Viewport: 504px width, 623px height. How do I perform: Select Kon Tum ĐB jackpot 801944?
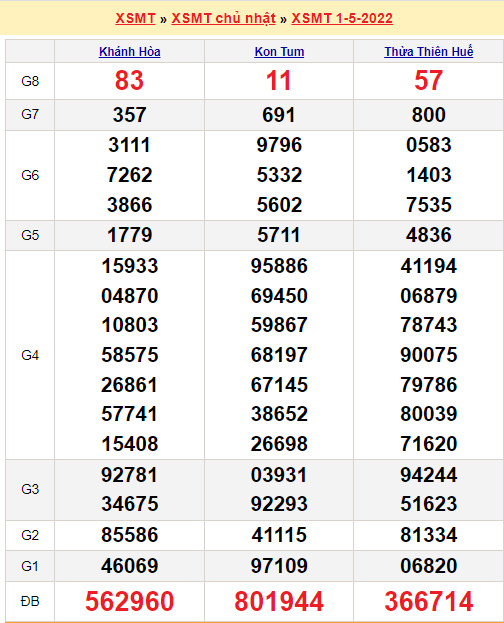pos(279,601)
